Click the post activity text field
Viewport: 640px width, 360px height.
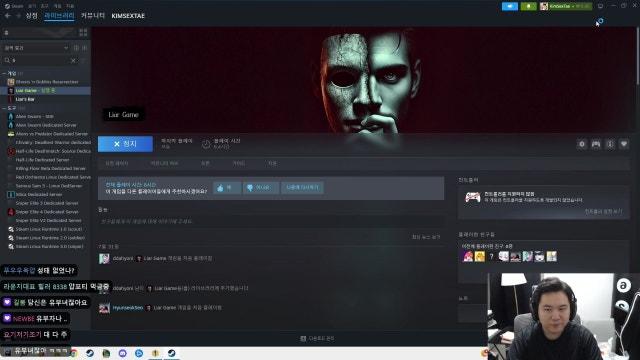(x=271, y=221)
